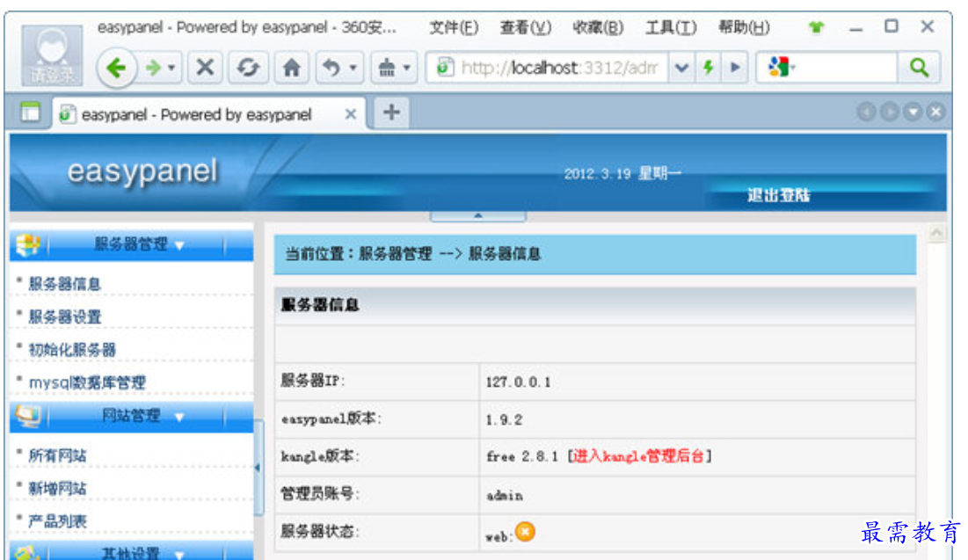Stop page loading with X button
968x560 pixels.
click(205, 68)
